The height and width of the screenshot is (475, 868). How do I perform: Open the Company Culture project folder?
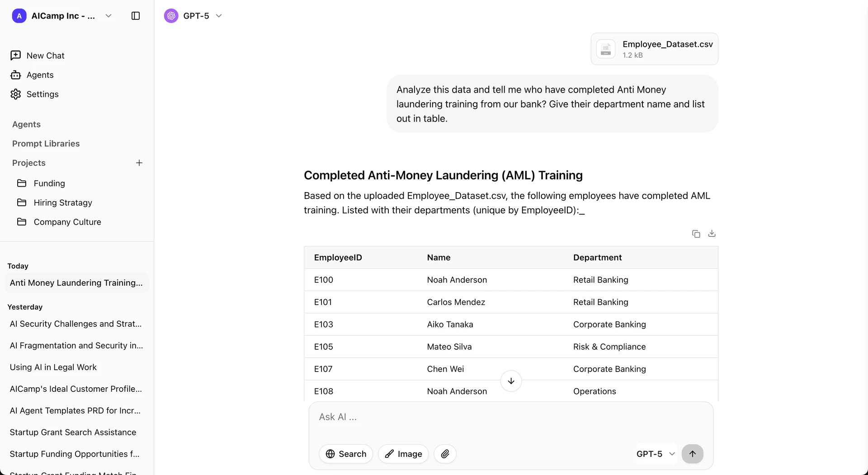pyautogui.click(x=67, y=222)
